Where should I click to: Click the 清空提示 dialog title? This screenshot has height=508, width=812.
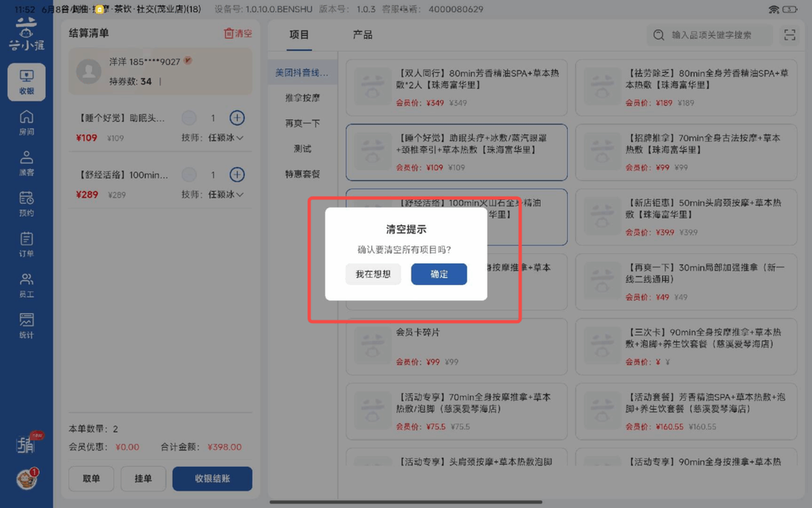point(406,229)
